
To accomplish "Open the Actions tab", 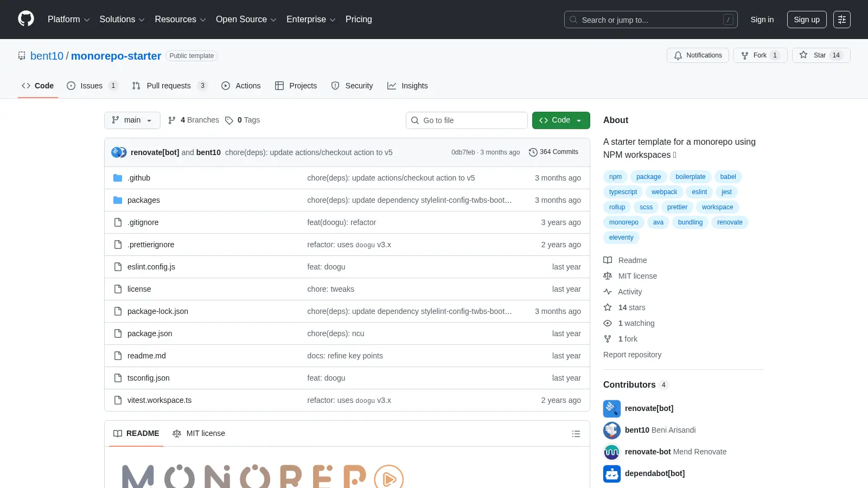I will [x=241, y=86].
